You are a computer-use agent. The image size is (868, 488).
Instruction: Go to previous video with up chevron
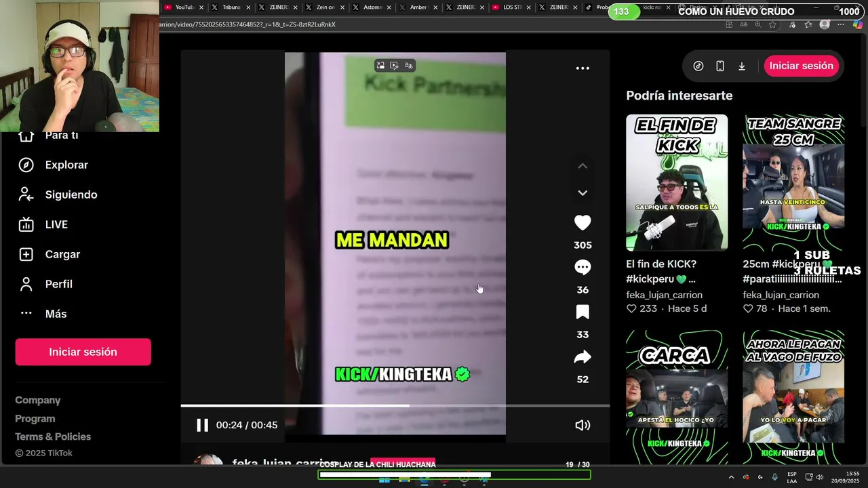pyautogui.click(x=583, y=166)
